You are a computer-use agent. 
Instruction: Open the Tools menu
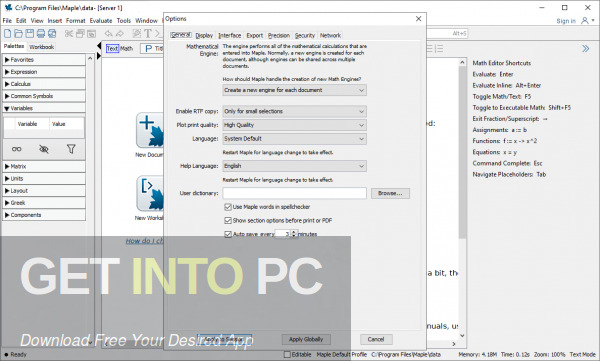[124, 21]
